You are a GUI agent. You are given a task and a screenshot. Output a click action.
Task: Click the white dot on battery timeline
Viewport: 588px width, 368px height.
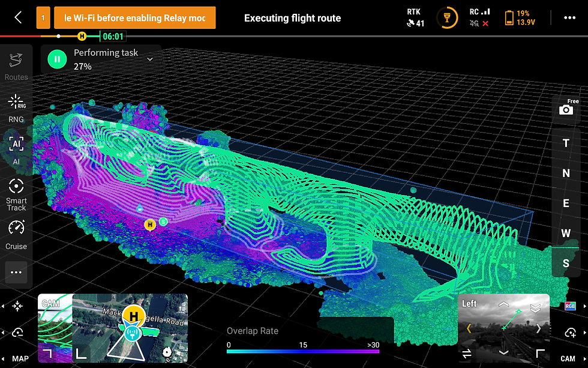(x=59, y=37)
